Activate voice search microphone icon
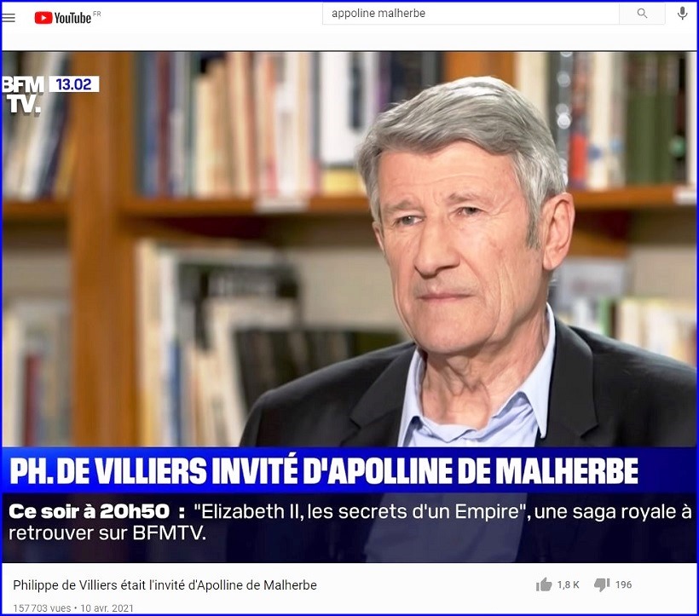 click(x=682, y=14)
